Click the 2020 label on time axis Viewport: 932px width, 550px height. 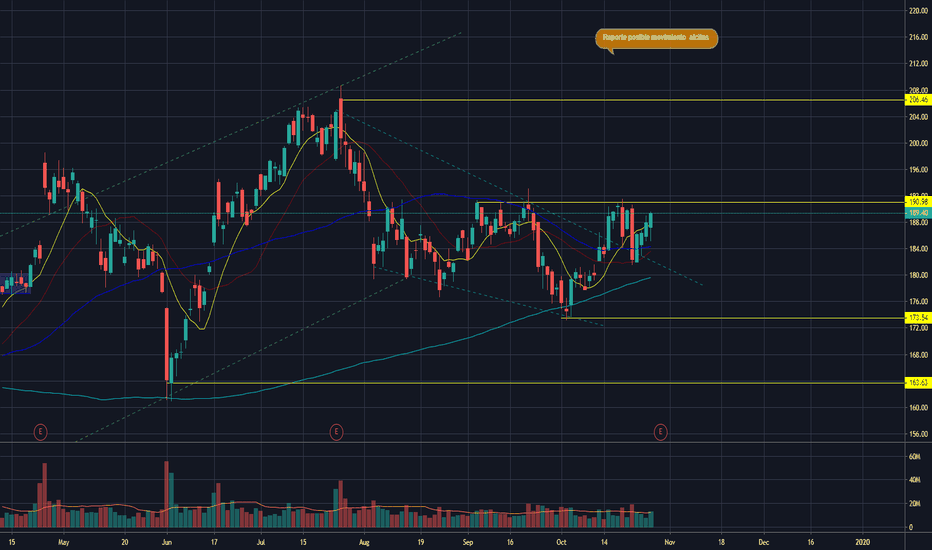862,542
